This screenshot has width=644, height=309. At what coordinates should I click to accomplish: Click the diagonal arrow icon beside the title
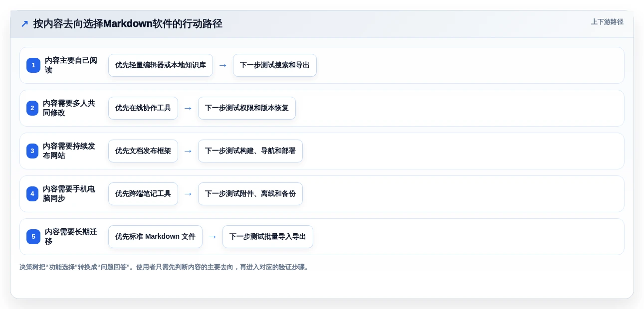(x=24, y=24)
